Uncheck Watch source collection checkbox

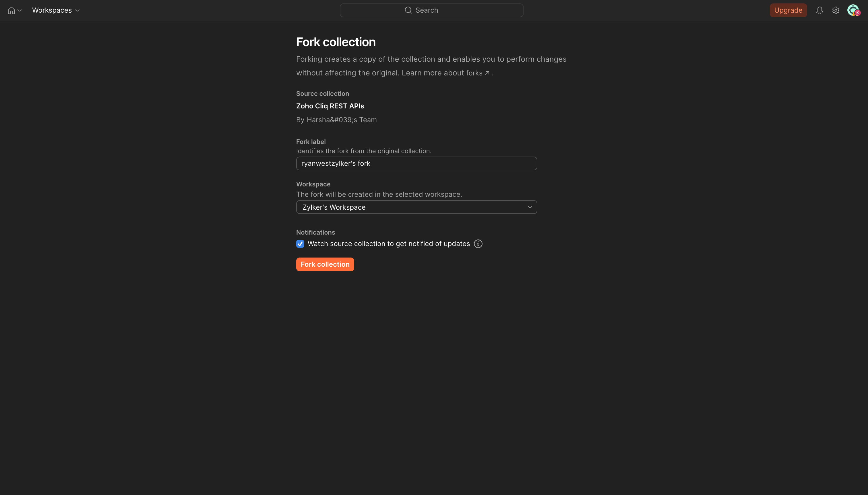300,244
